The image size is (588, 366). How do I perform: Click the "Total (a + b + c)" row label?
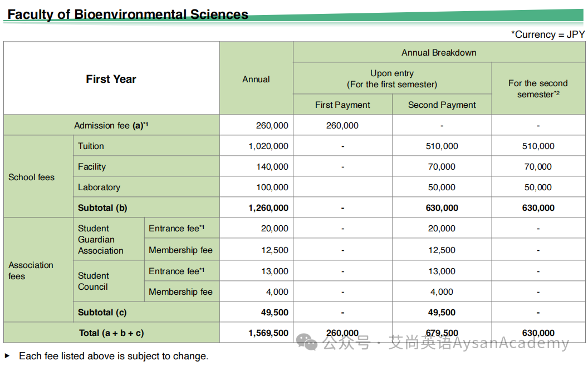111,333
